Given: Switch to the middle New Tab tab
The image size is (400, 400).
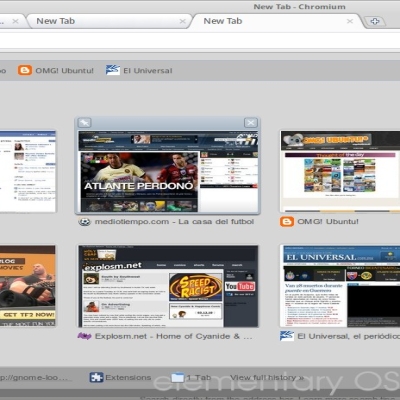Looking at the screenshot, I should pyautogui.click(x=108, y=21).
